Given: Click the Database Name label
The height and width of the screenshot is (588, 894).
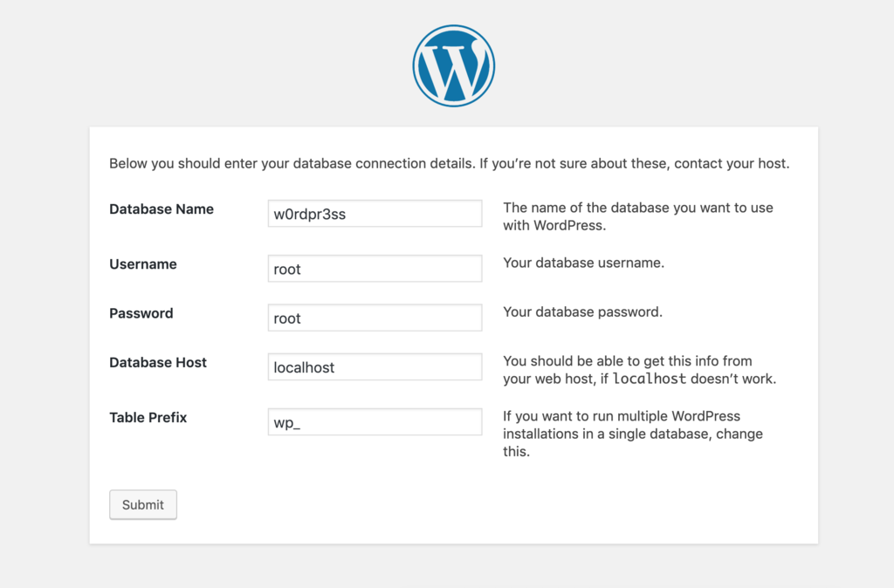Looking at the screenshot, I should pos(161,209).
